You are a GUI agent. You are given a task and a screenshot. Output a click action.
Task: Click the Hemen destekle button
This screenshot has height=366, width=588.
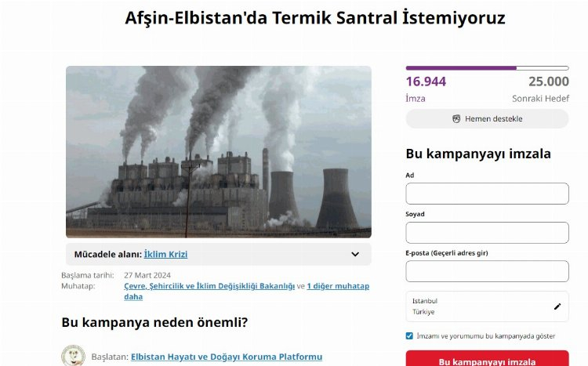487,119
